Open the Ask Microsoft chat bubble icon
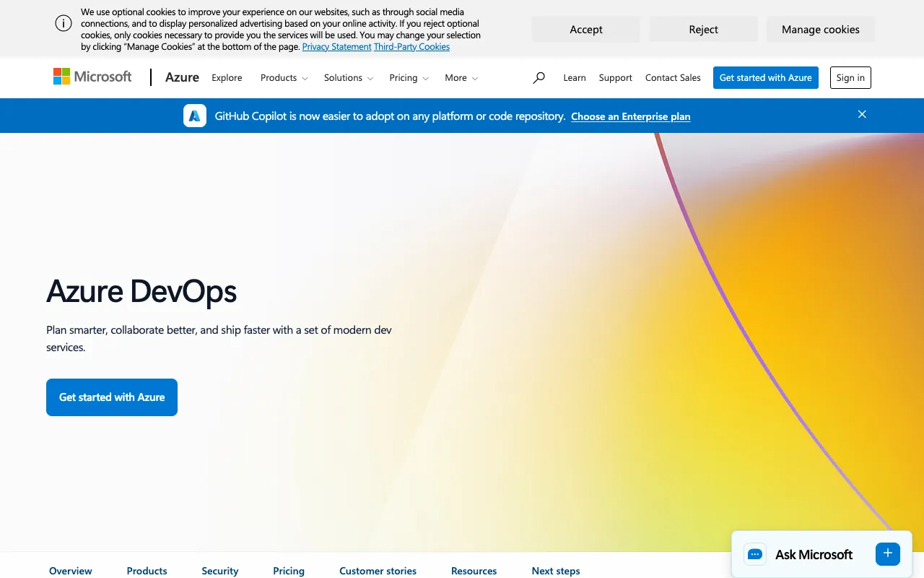924x578 pixels. [x=755, y=554]
